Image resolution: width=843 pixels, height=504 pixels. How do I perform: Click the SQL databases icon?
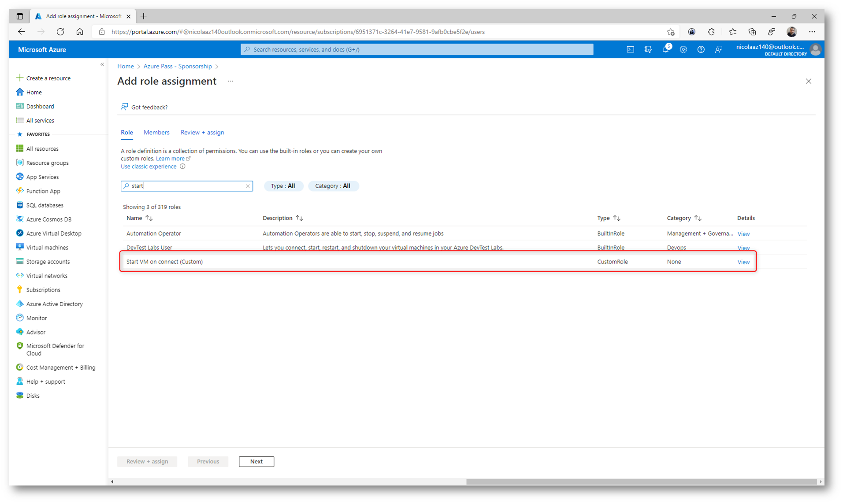coord(20,205)
